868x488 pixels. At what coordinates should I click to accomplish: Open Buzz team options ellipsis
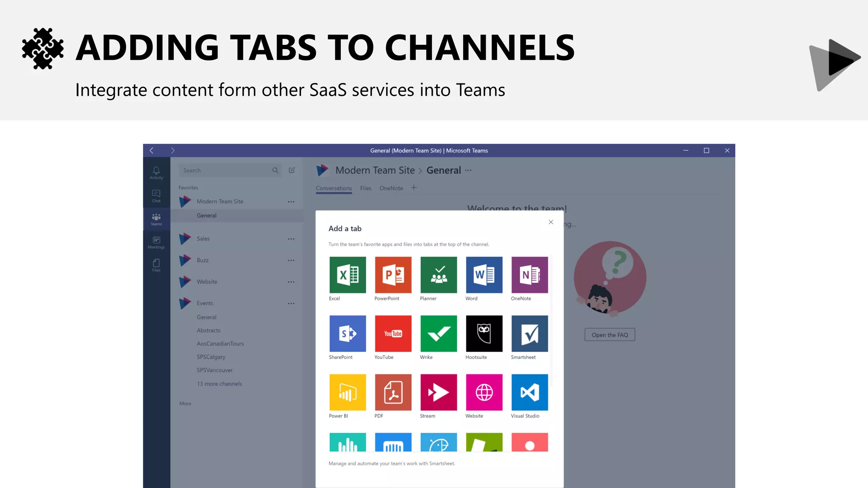coord(291,261)
